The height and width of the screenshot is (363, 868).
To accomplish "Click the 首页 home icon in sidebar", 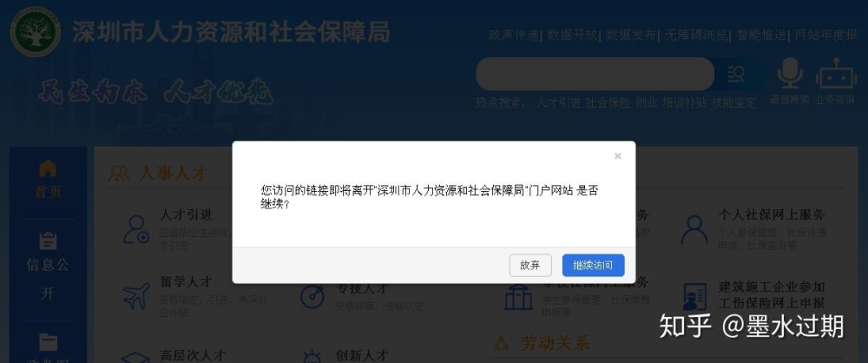I will click(x=48, y=168).
